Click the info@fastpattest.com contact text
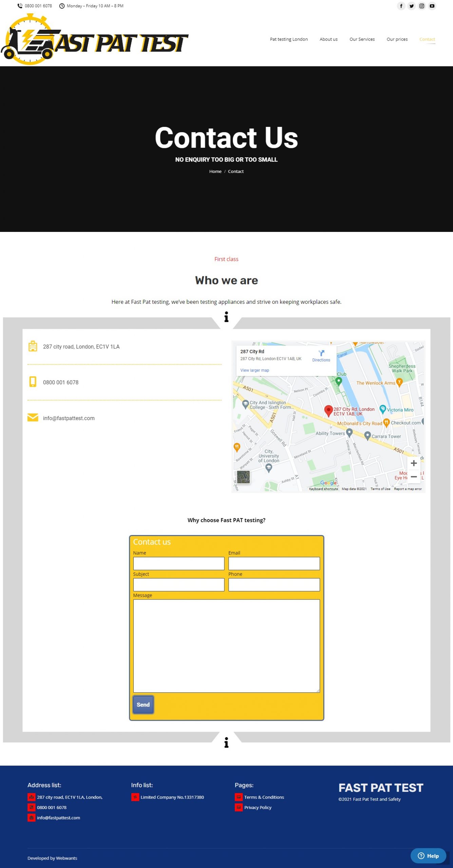 point(69,418)
